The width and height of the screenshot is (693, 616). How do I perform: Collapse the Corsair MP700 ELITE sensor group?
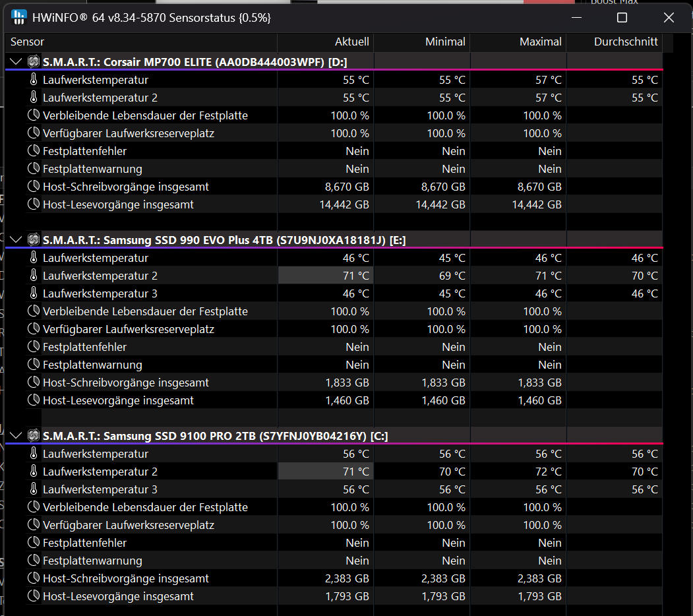(x=15, y=62)
